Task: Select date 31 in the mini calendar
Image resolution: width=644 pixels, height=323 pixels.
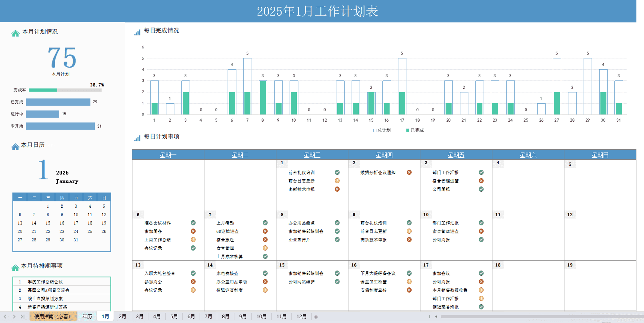Action: tap(76, 240)
